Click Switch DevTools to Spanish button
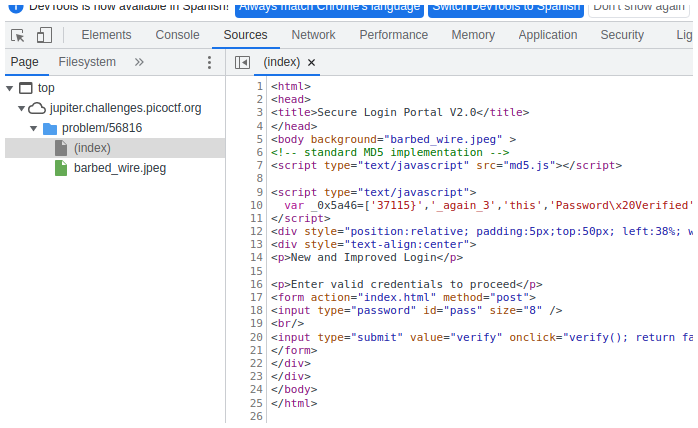The height and width of the screenshot is (428, 698). click(x=505, y=6)
